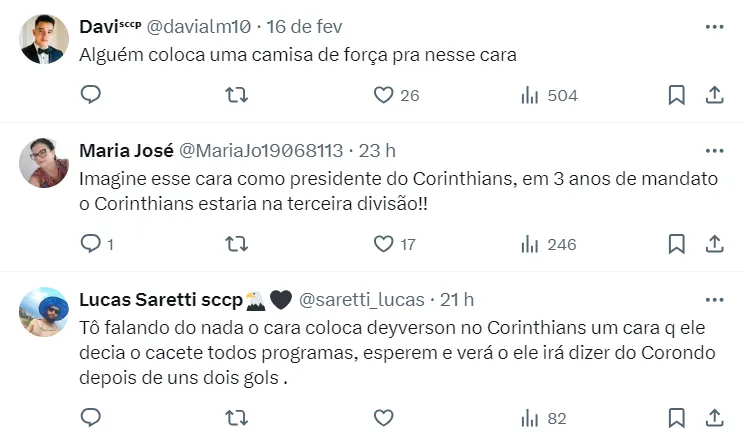Reply to Lucas Saretti's tweet
The height and width of the screenshot is (435, 745).
[91, 417]
